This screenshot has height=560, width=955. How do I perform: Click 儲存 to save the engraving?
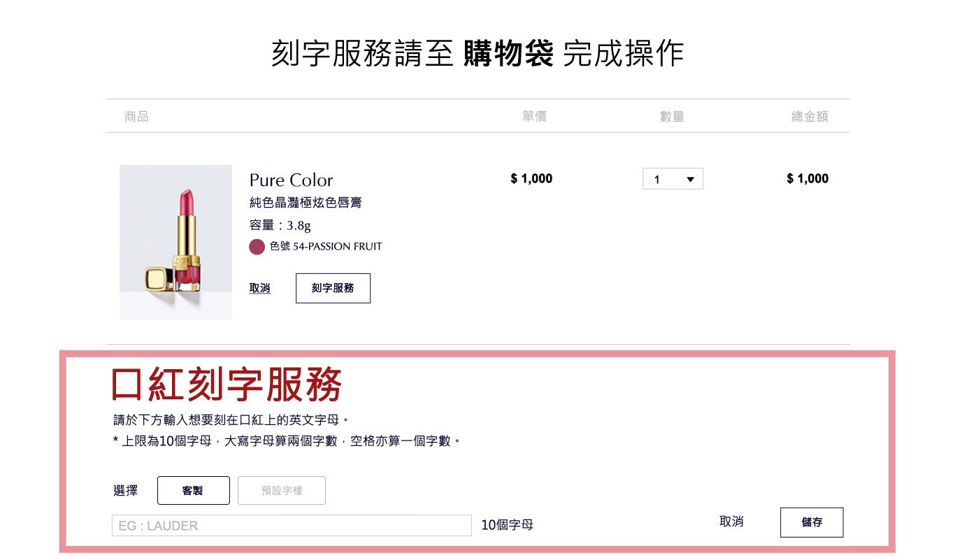(x=812, y=522)
